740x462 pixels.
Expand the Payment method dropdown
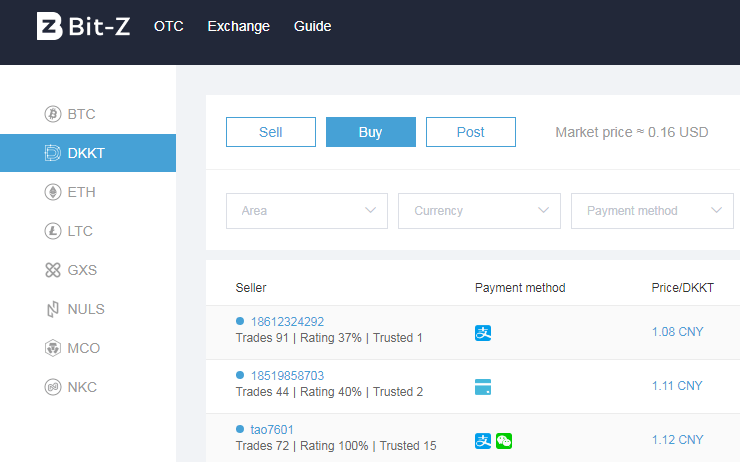click(x=652, y=211)
